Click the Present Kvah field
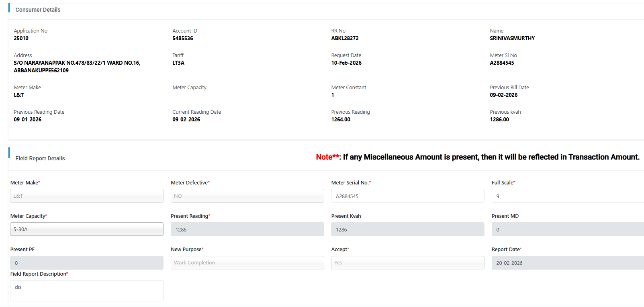This screenshot has height=307, width=644. [407, 229]
